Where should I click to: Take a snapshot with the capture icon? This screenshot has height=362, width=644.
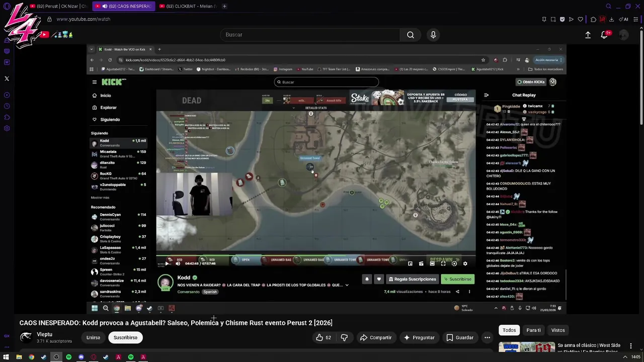[x=553, y=19]
